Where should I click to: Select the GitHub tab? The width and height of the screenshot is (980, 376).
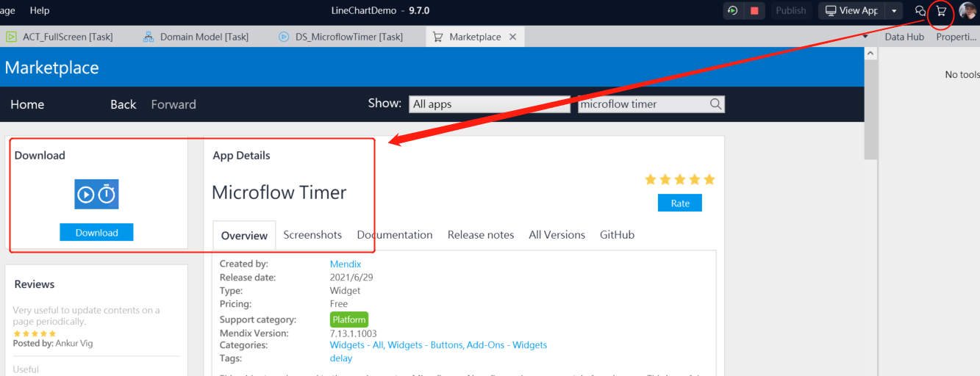pos(617,235)
